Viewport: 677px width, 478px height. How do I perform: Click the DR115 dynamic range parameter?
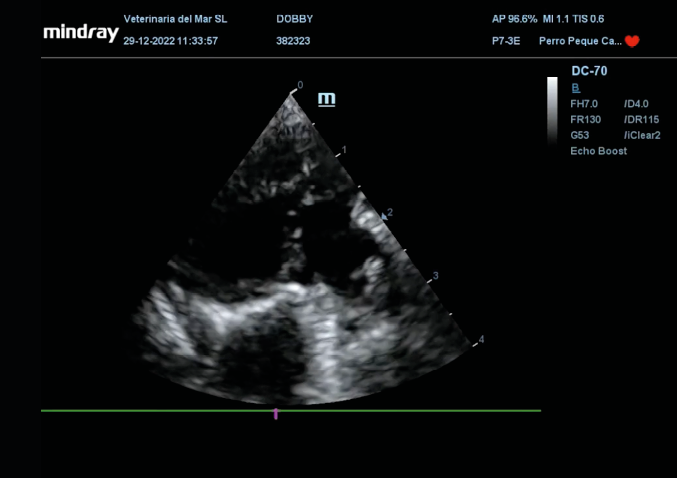[641, 120]
